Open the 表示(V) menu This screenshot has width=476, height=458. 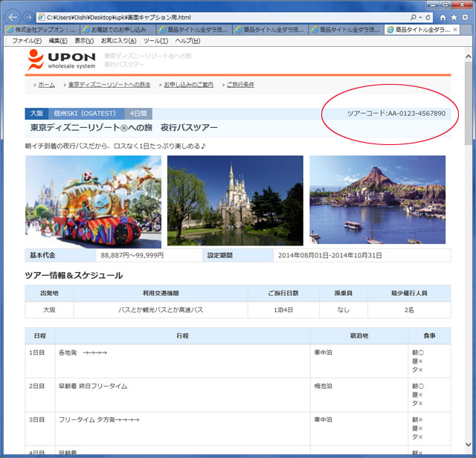84,41
